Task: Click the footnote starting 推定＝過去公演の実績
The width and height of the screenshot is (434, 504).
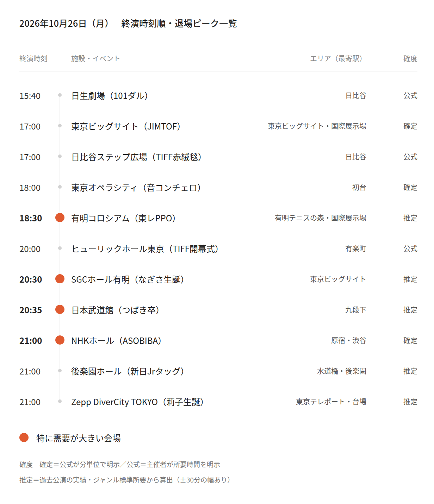Action: (125, 480)
